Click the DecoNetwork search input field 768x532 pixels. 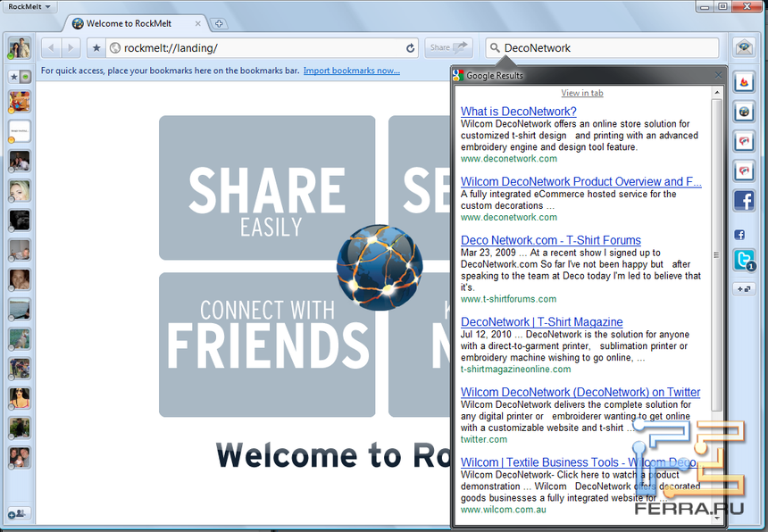click(607, 48)
